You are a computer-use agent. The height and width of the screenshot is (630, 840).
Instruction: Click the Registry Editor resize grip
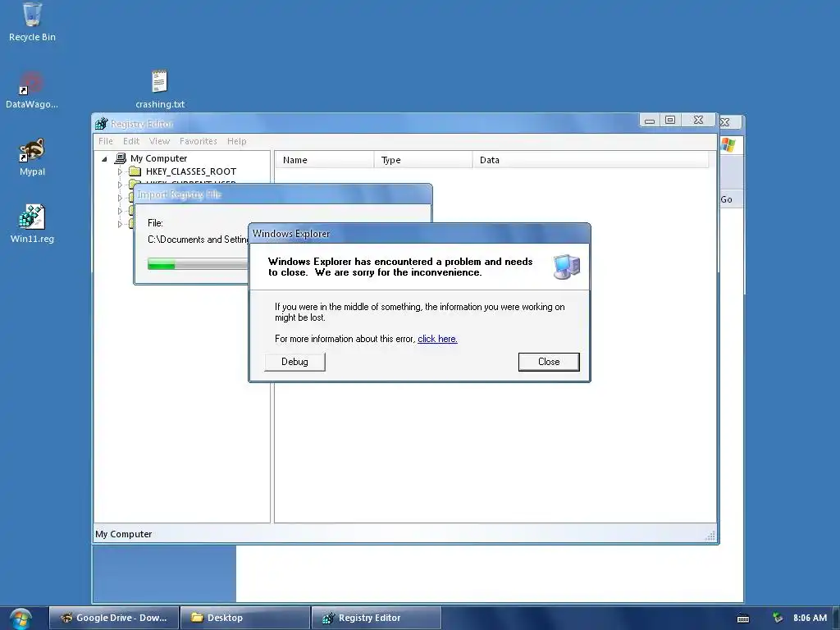point(711,536)
